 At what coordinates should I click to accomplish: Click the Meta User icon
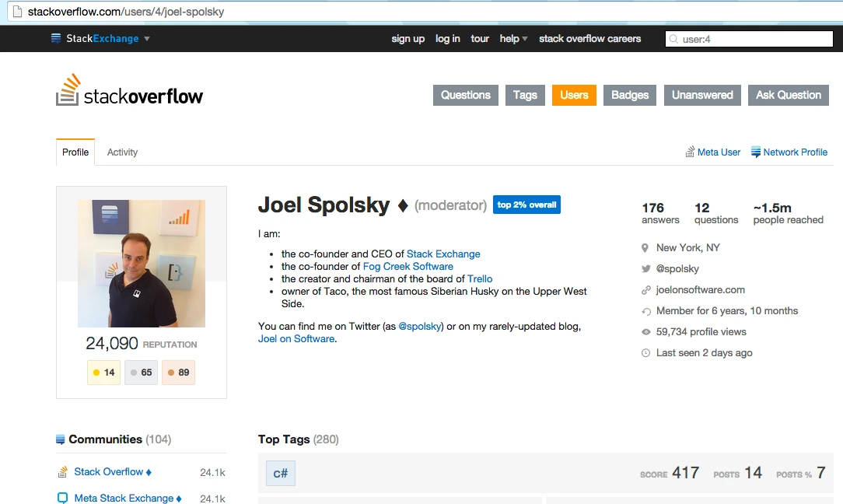click(x=690, y=152)
